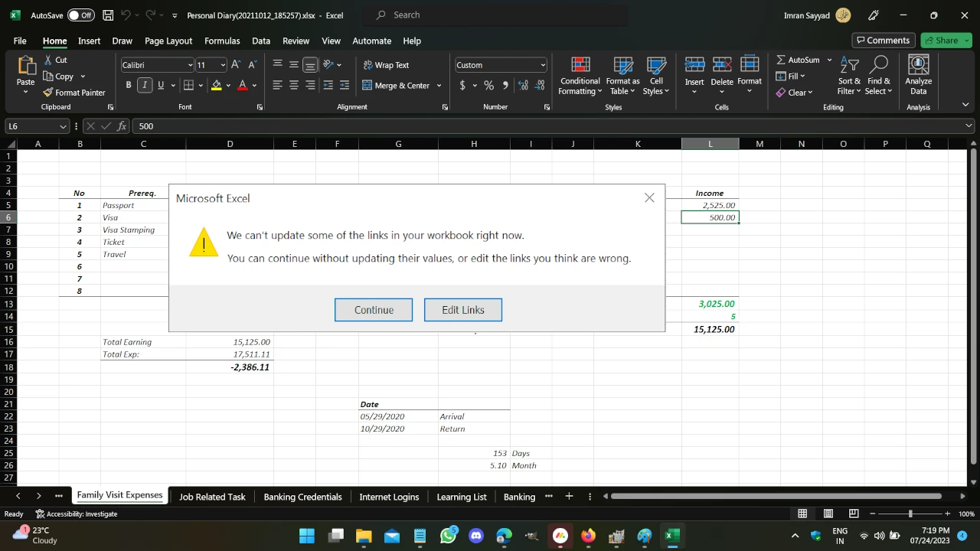Toggle Wrap Text

(387, 65)
